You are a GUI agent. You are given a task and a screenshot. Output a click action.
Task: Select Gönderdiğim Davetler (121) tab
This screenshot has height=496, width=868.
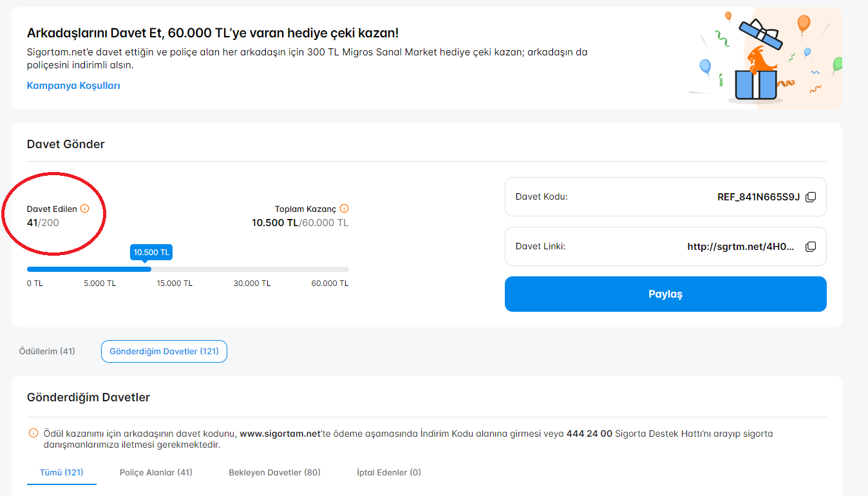point(164,352)
